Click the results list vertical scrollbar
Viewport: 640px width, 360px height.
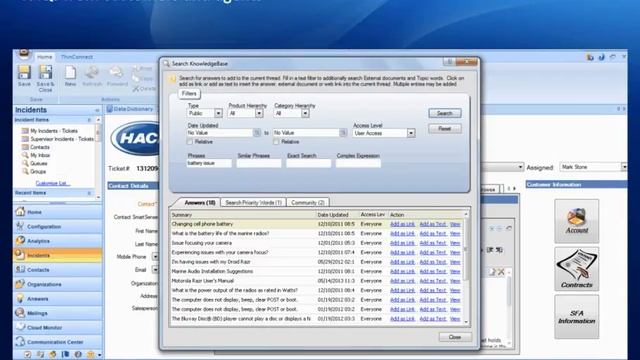[x=466, y=268]
